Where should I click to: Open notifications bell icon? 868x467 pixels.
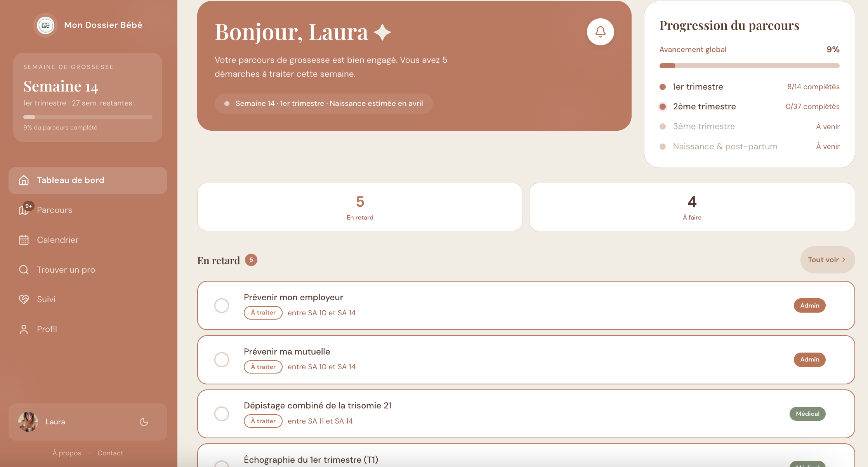[600, 32]
